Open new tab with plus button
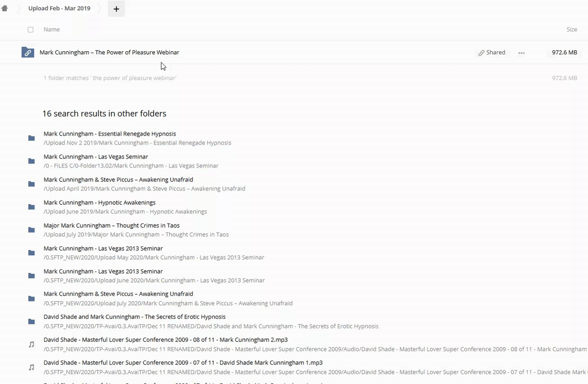The image size is (588, 384). pos(116,9)
